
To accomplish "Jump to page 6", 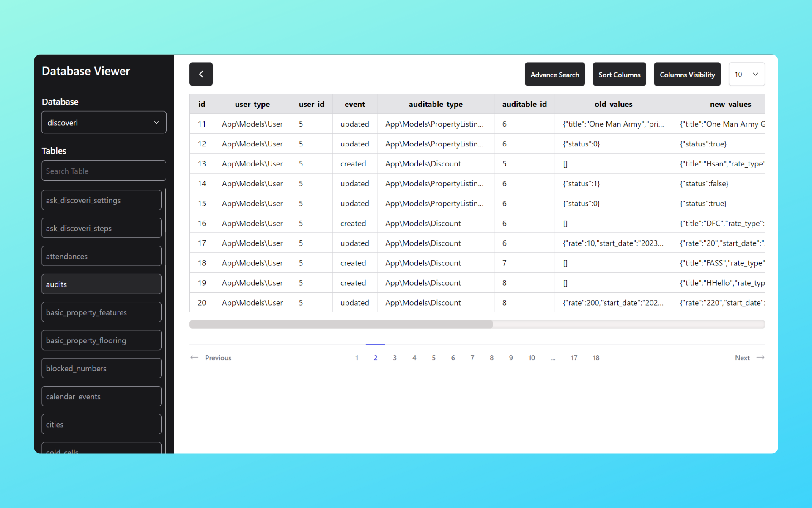I will point(453,358).
